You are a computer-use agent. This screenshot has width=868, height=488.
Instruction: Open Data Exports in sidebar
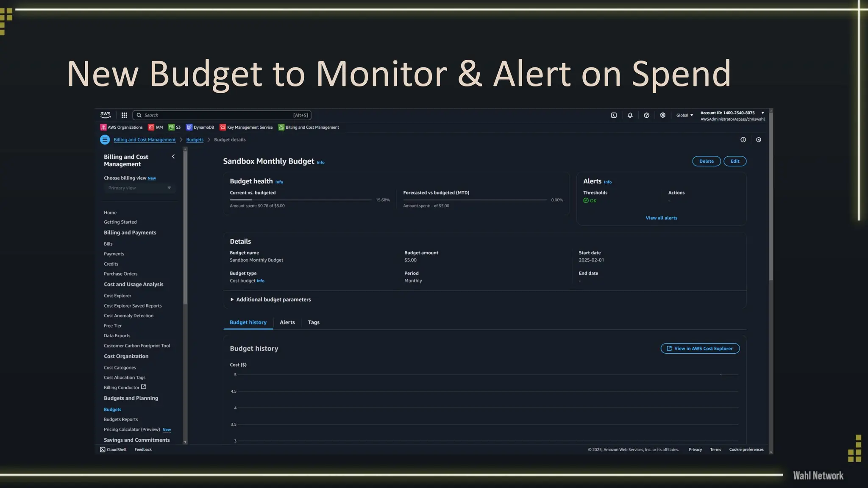(x=117, y=335)
